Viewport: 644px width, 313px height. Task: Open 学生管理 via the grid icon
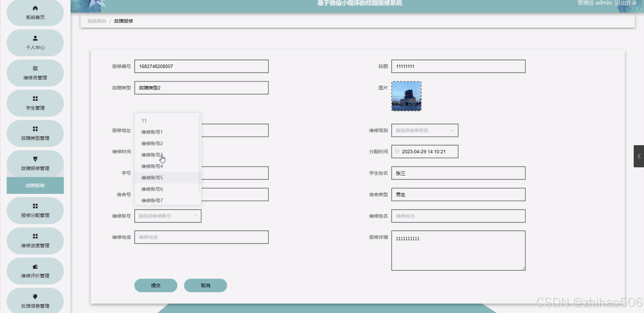pos(35,99)
